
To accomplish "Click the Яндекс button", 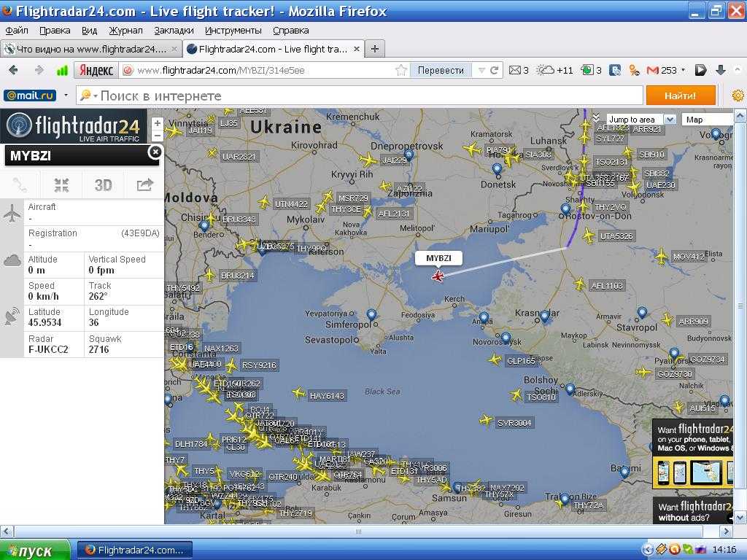I will 96,71.
